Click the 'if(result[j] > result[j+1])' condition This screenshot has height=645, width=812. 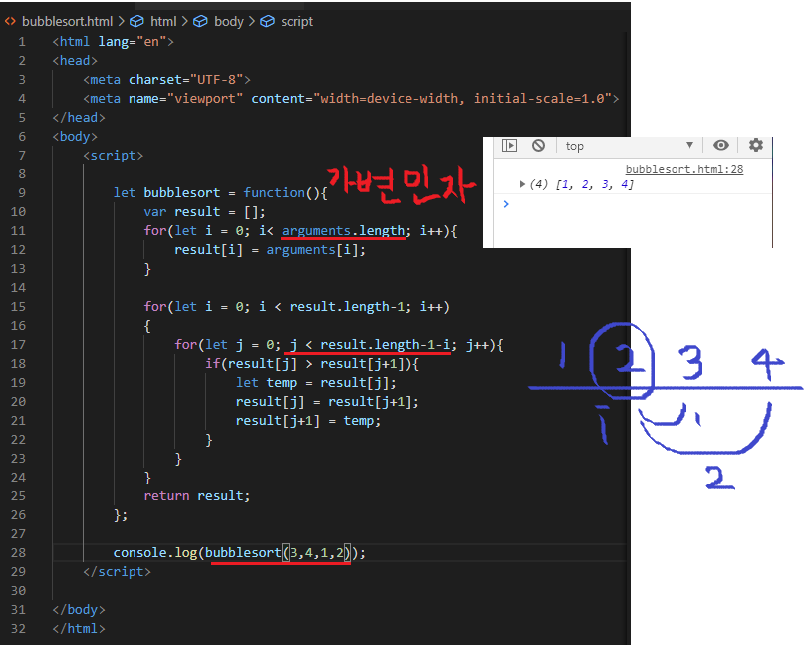(x=309, y=363)
